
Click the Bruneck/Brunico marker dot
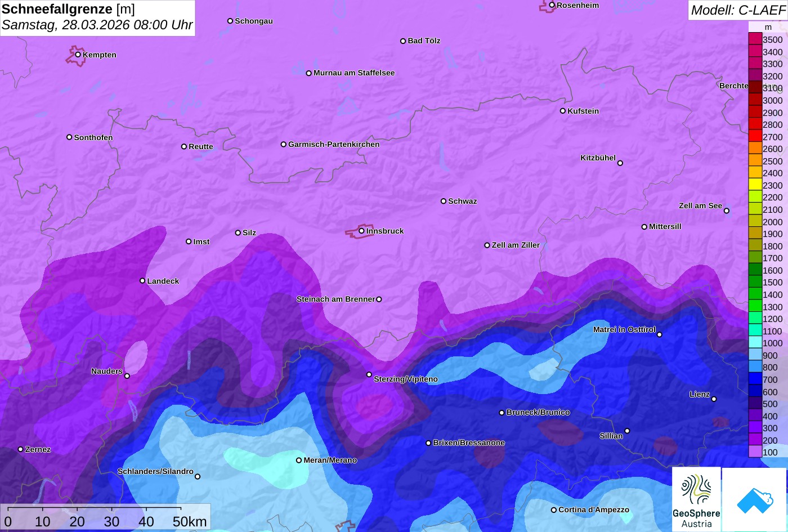coord(502,413)
